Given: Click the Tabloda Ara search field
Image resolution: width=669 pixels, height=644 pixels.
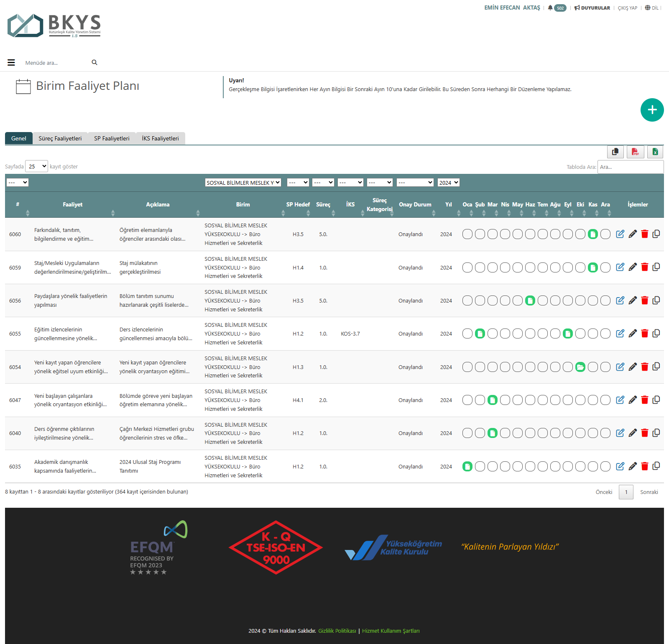Looking at the screenshot, I should 630,167.
